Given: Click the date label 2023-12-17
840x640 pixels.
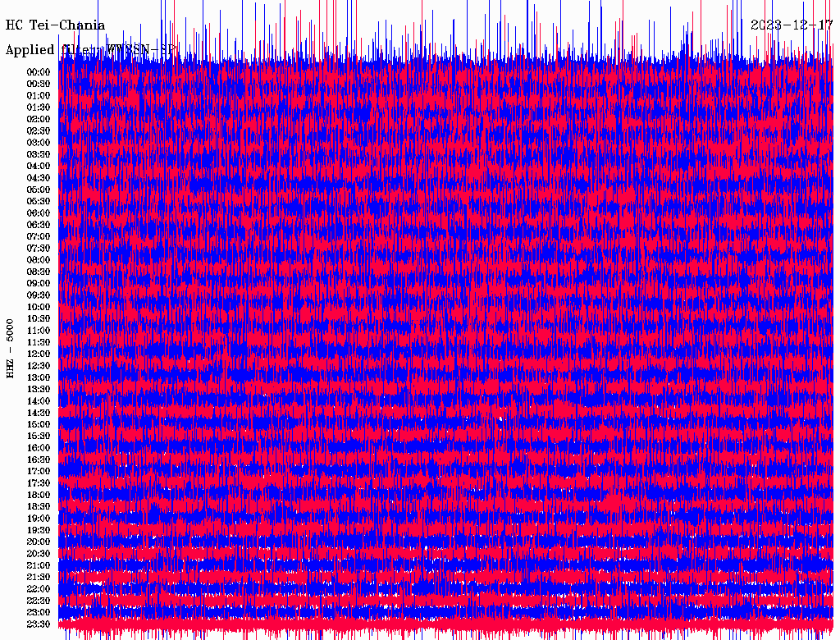Looking at the screenshot, I should pyautogui.click(x=792, y=25).
